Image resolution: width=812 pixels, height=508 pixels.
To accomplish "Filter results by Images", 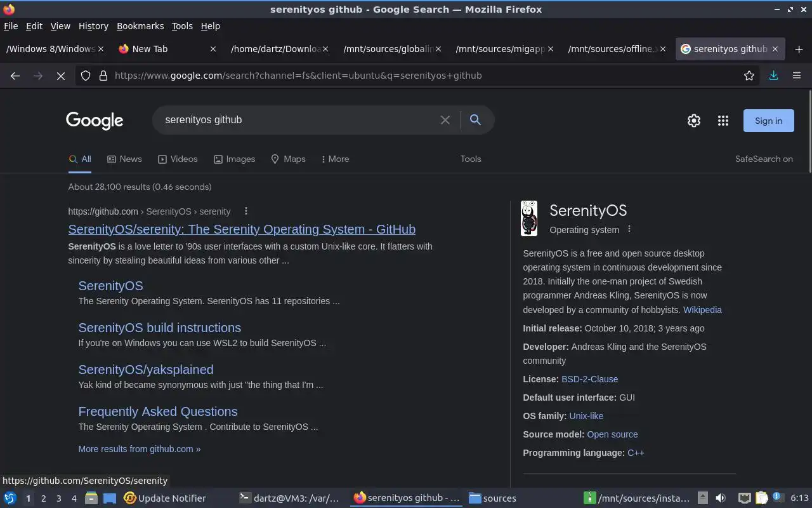I will 234,159.
